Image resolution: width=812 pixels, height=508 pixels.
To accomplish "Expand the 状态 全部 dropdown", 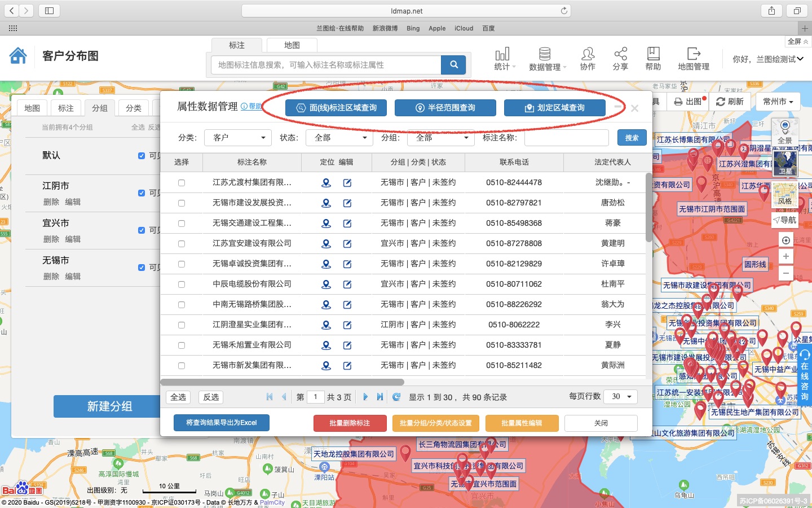I will pos(338,137).
